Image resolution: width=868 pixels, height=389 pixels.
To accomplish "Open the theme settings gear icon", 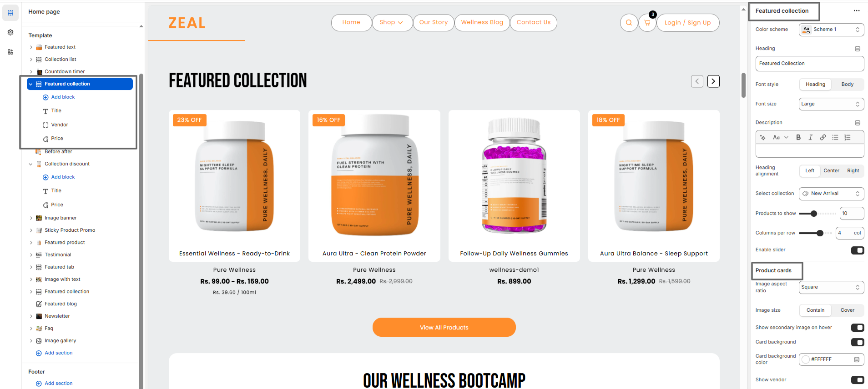I will click(x=10, y=32).
